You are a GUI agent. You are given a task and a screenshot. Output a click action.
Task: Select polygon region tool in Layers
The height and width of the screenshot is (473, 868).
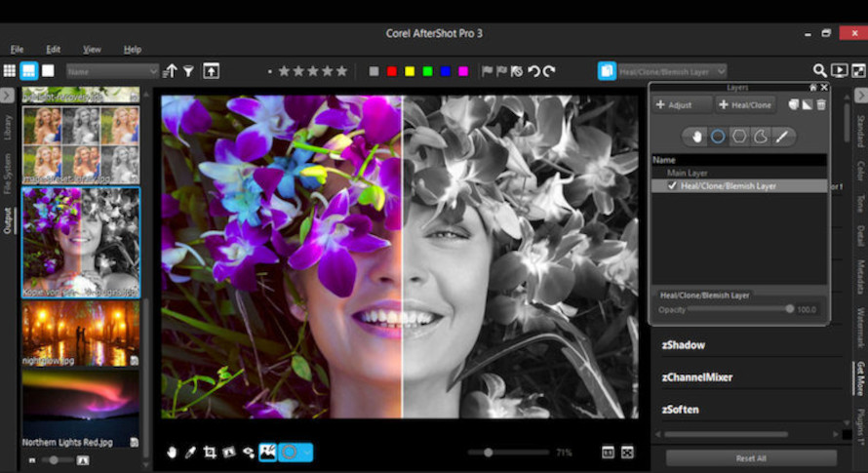(739, 137)
